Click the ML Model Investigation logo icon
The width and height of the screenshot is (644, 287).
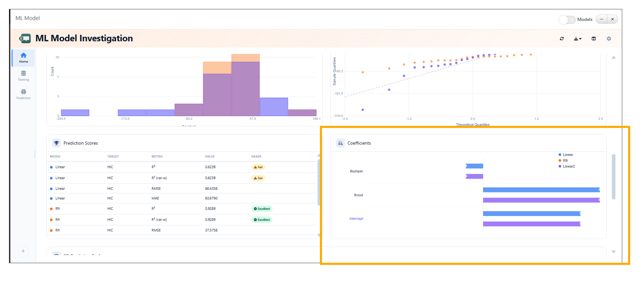pyautogui.click(x=25, y=38)
